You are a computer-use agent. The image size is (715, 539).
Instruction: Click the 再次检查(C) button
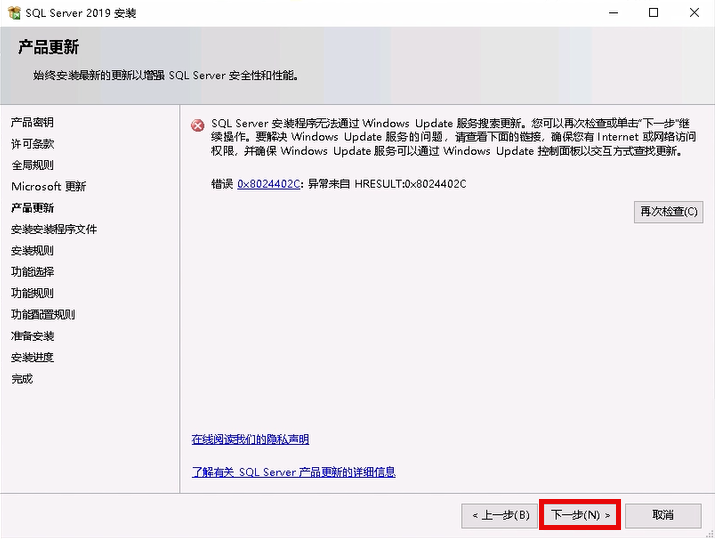click(x=668, y=212)
